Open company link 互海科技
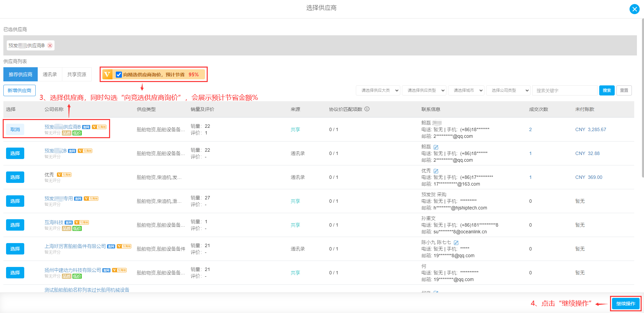644x313 pixels. 54,222
